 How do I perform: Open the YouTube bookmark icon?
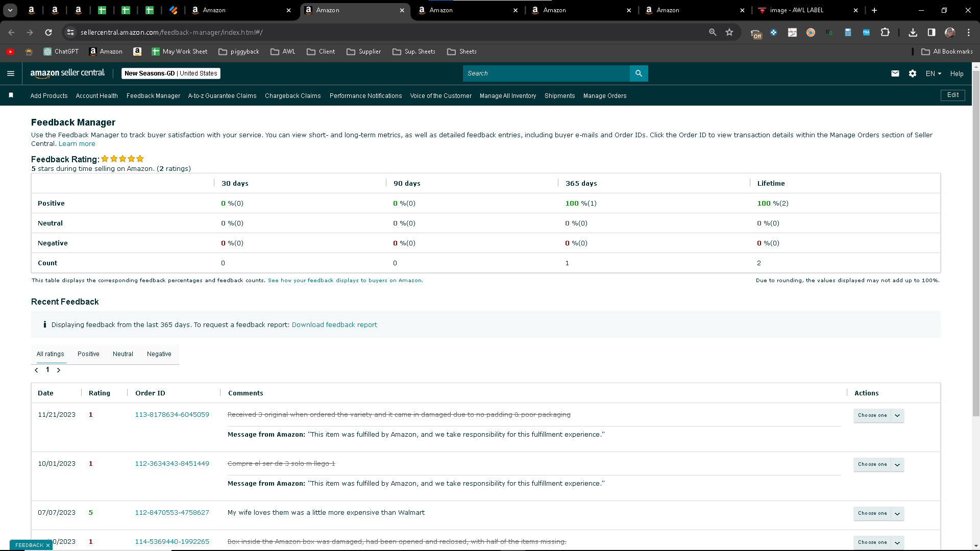10,52
